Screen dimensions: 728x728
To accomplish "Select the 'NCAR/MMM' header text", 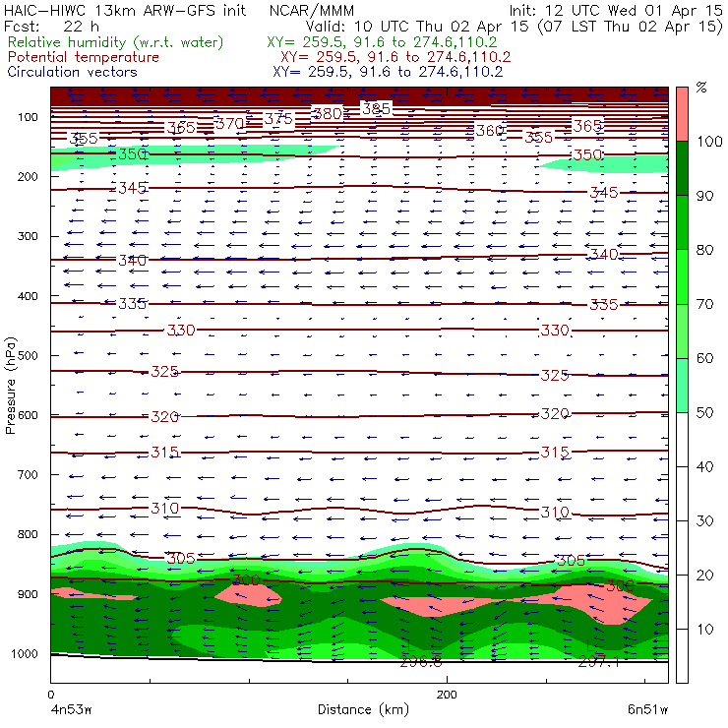I will tap(312, 11).
